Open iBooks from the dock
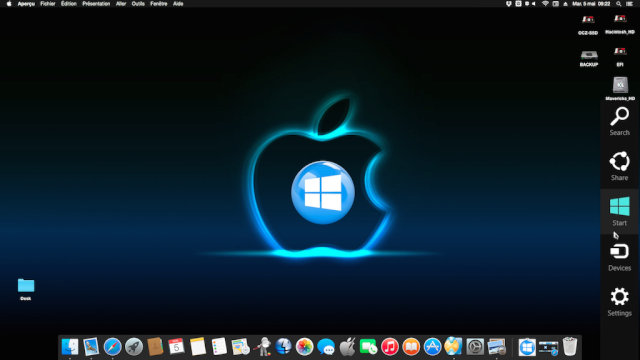This screenshot has width=640, height=360. (x=411, y=347)
